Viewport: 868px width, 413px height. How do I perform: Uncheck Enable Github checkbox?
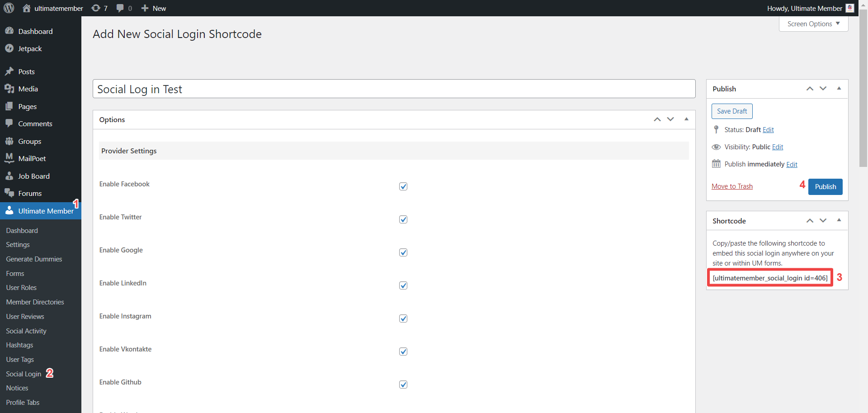403,385
